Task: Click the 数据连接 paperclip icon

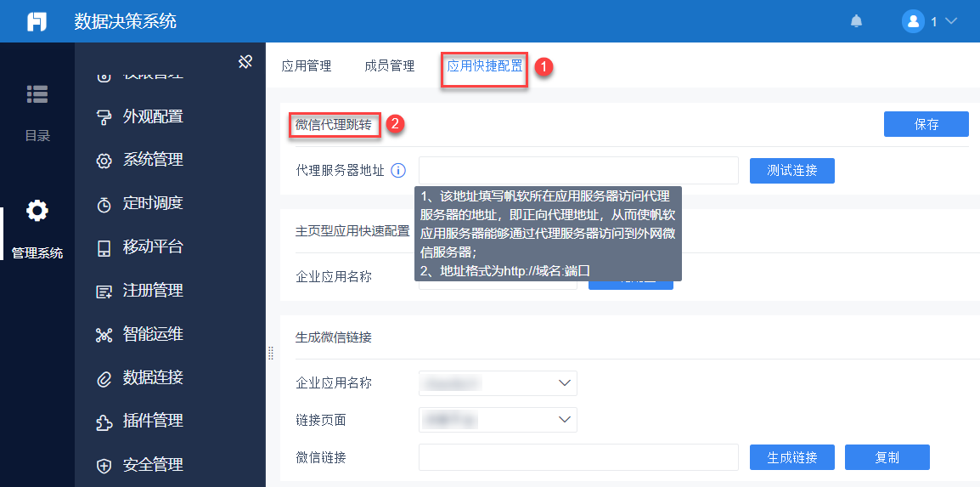Action: coord(104,378)
